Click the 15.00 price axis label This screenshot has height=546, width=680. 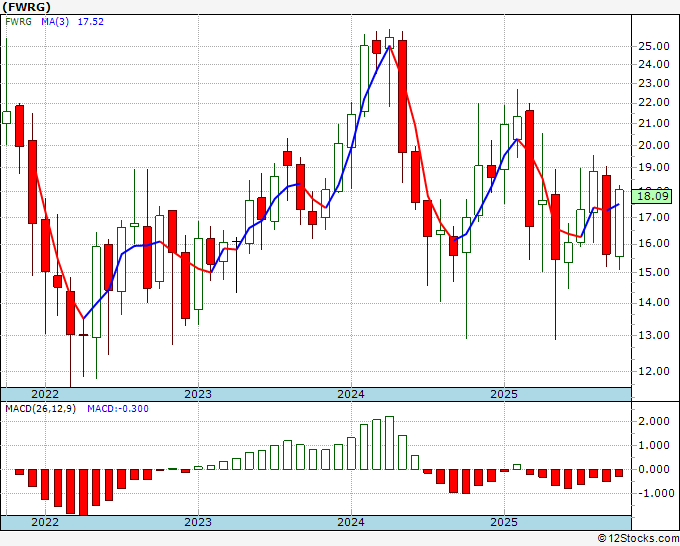pos(654,272)
